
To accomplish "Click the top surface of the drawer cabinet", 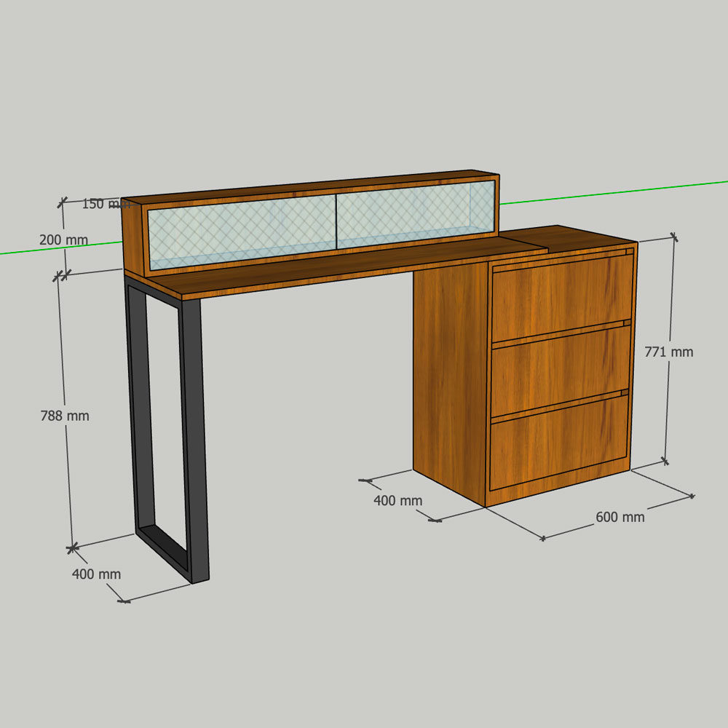I will click(575, 237).
